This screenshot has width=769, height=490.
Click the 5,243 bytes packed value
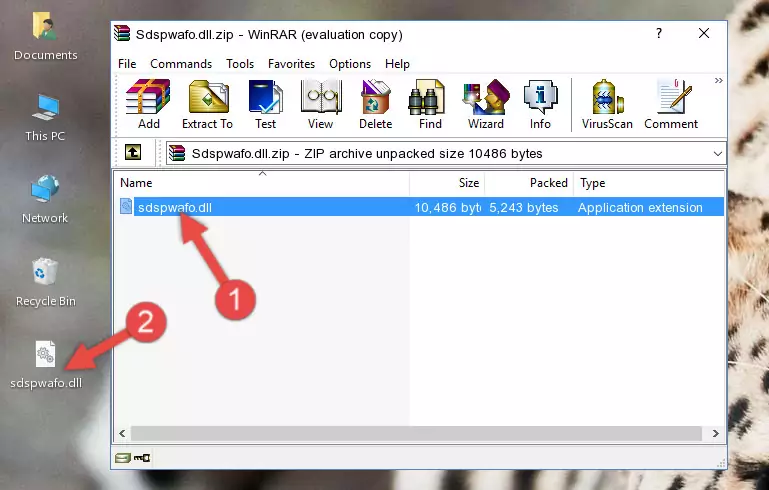[x=523, y=207]
